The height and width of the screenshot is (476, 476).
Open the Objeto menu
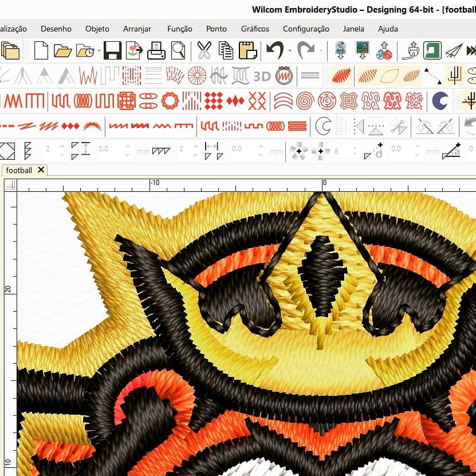pyautogui.click(x=97, y=29)
